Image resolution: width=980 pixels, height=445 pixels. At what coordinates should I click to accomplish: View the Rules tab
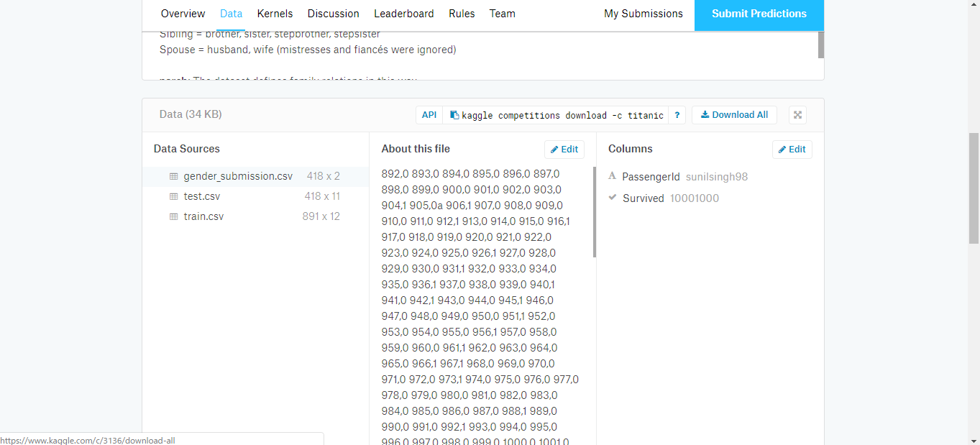[x=462, y=14]
